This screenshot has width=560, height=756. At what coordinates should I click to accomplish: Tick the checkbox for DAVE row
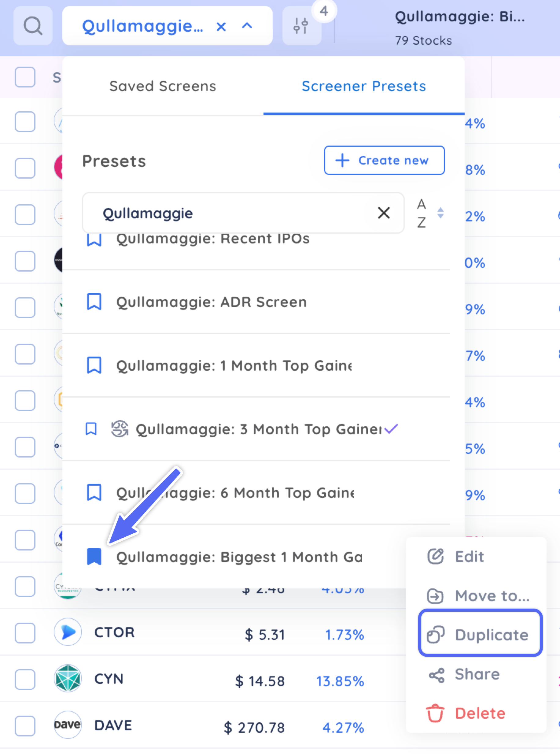tap(25, 726)
